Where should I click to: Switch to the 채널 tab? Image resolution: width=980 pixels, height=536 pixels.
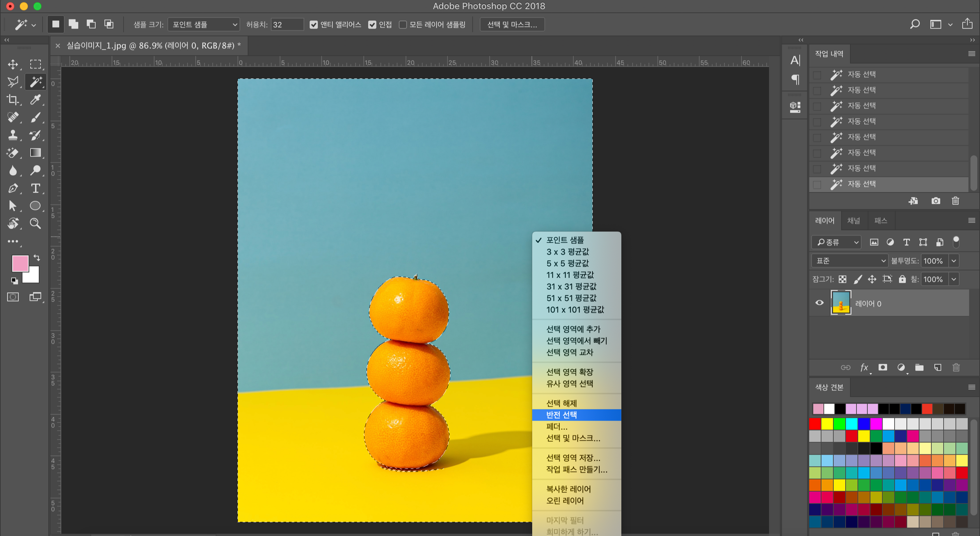853,221
